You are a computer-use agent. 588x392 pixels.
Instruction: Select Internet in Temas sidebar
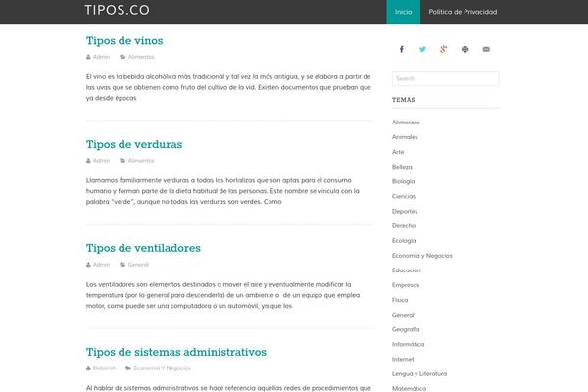(403, 360)
